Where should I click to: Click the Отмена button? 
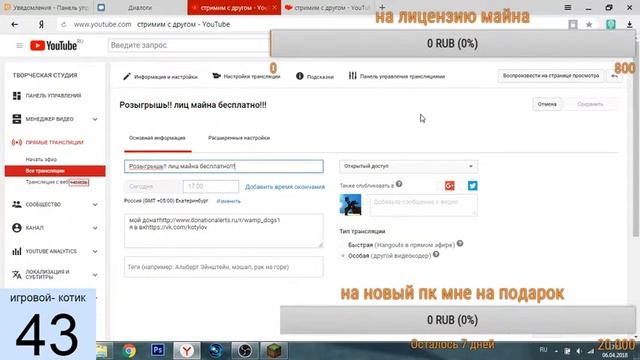click(x=547, y=104)
